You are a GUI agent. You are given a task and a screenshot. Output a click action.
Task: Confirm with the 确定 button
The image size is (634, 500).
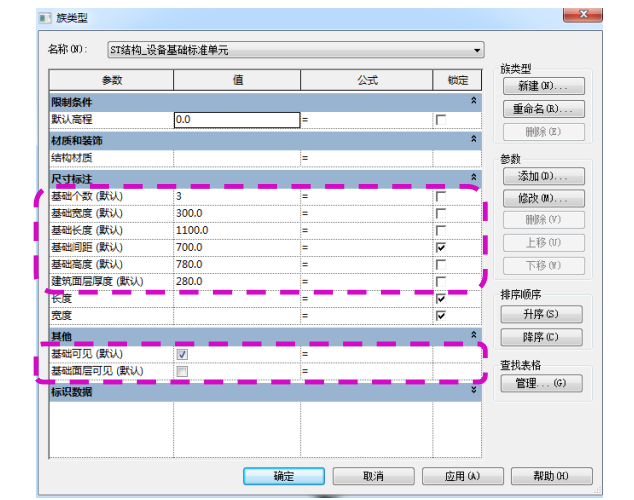click(284, 476)
